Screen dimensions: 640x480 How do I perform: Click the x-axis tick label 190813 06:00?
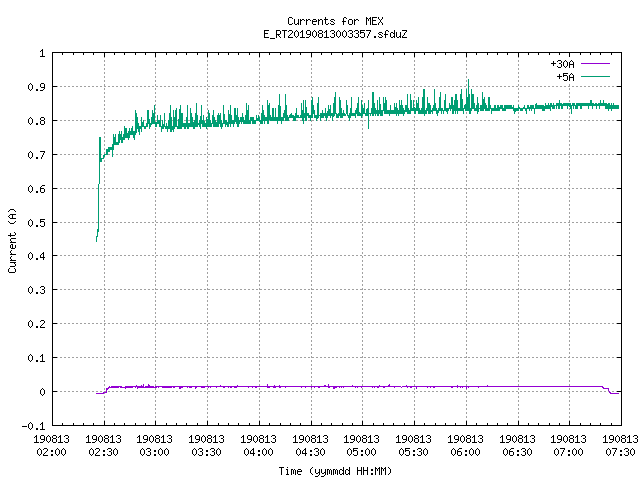point(465,445)
